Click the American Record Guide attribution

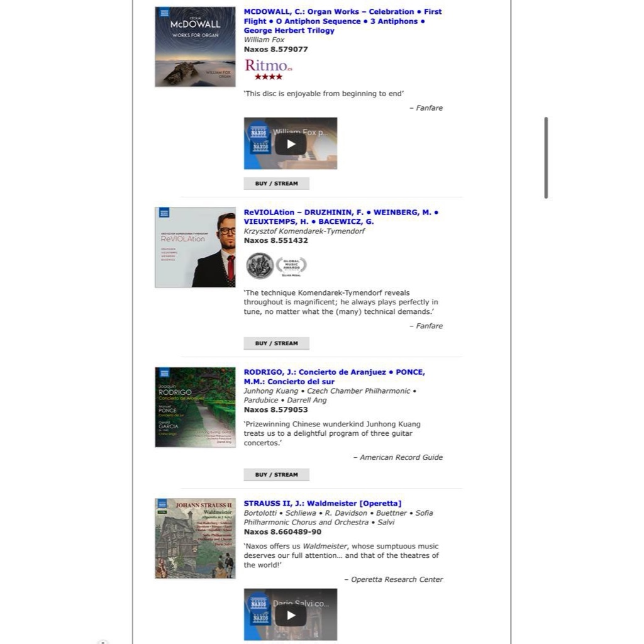pyautogui.click(x=398, y=458)
